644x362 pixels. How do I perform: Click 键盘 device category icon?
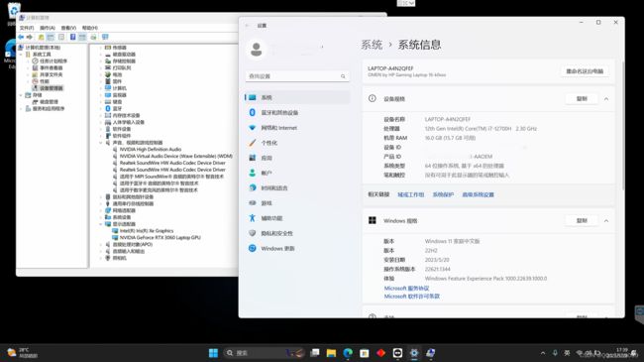[108, 101]
